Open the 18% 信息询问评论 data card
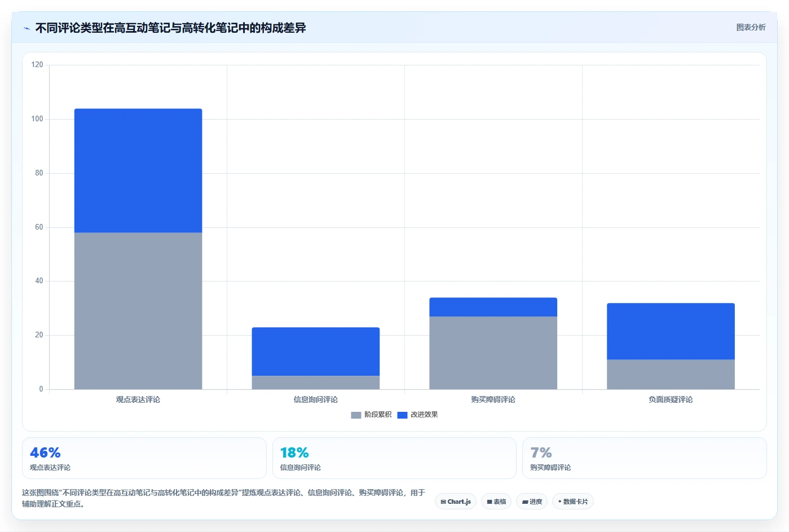Viewport: 789px width, 532px height. coord(394,458)
